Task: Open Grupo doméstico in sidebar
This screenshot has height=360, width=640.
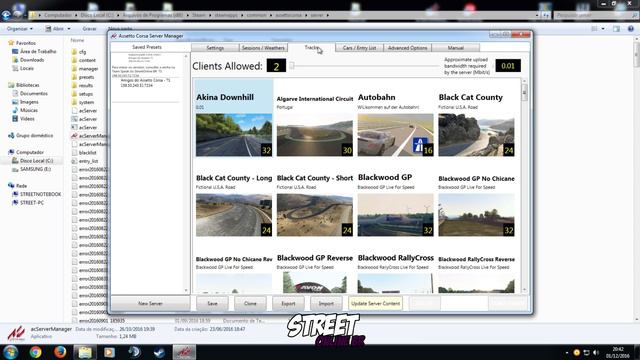Action: (x=34, y=136)
